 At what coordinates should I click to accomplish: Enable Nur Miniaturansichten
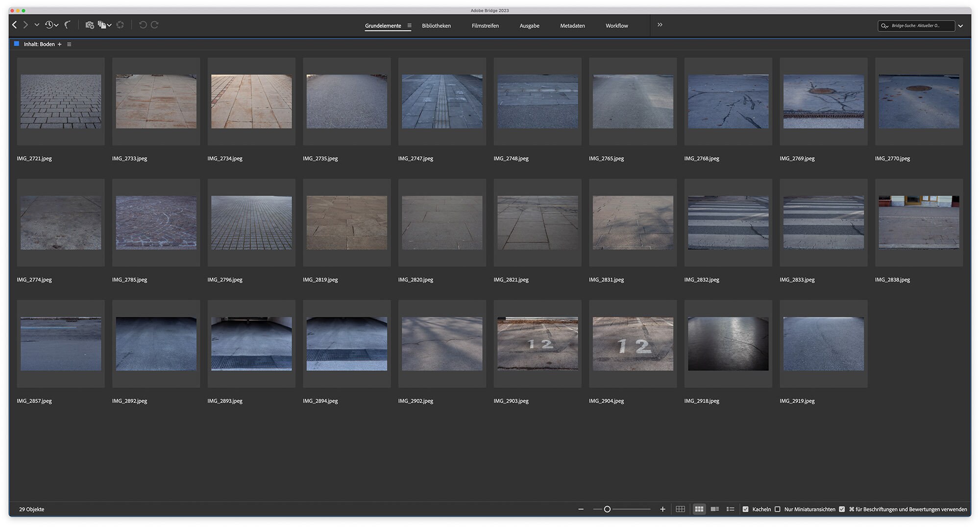(778, 509)
